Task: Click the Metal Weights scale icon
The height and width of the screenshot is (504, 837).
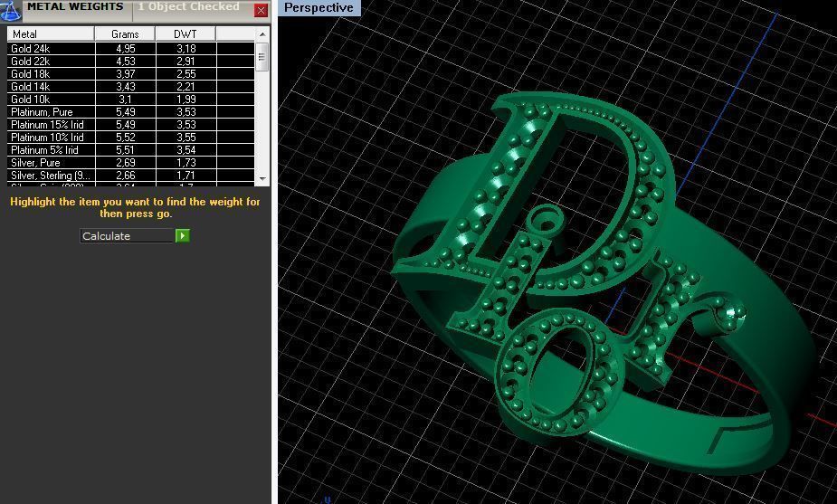Action: (x=10, y=11)
